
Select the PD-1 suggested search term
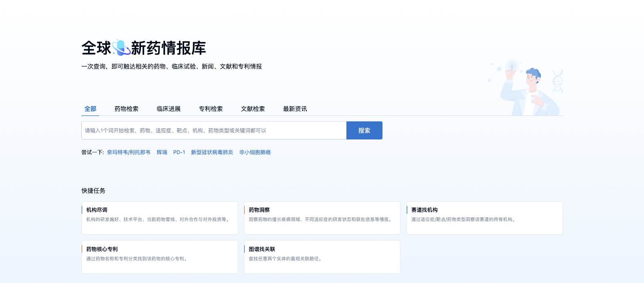[179, 152]
